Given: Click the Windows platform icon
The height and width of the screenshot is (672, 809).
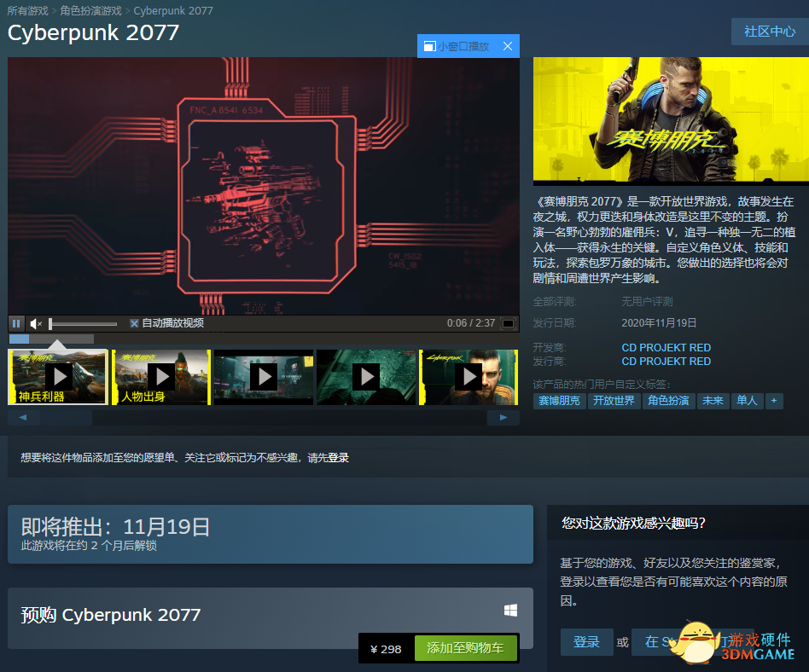Looking at the screenshot, I should click(511, 611).
